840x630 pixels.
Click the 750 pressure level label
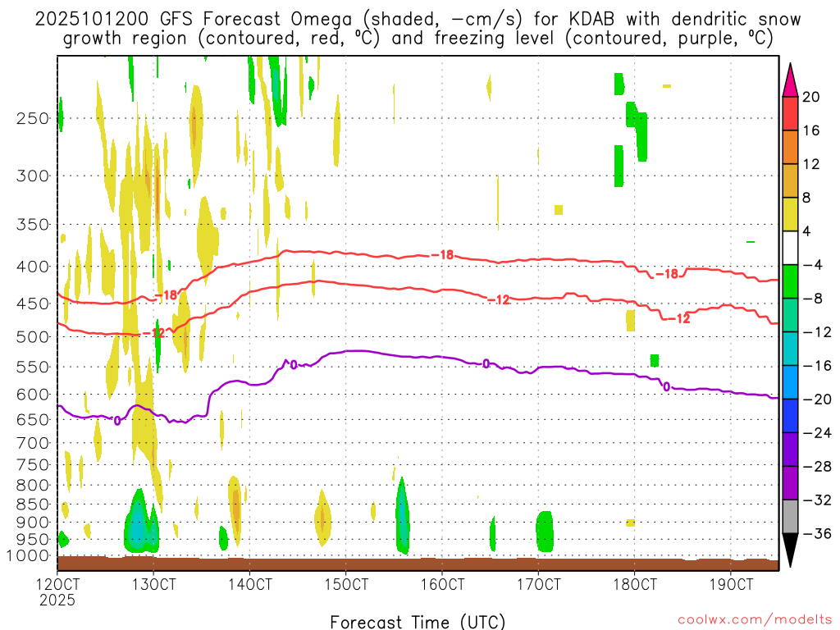[x=33, y=465]
